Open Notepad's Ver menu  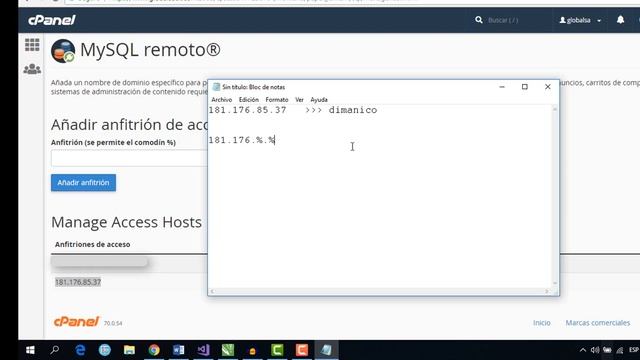click(x=299, y=100)
